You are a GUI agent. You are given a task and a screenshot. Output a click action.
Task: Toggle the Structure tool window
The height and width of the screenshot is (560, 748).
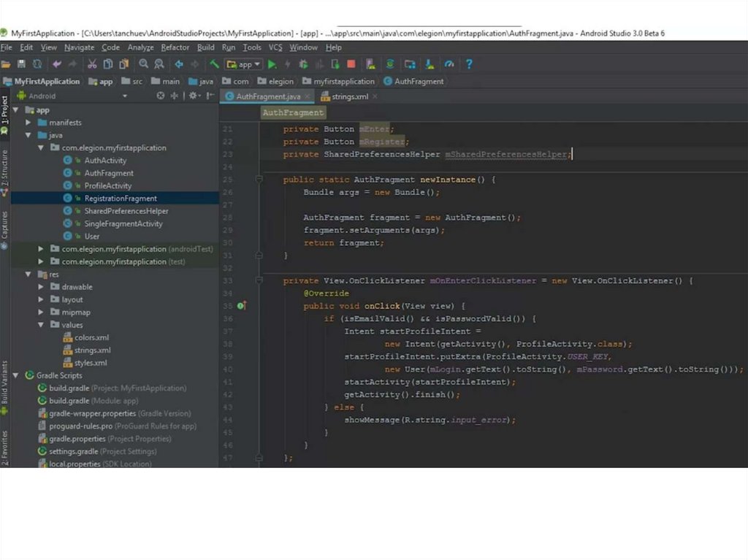4,169
